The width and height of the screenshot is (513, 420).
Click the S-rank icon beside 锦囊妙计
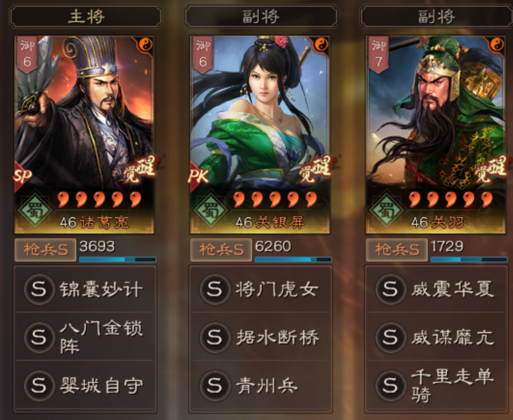[x=39, y=289]
